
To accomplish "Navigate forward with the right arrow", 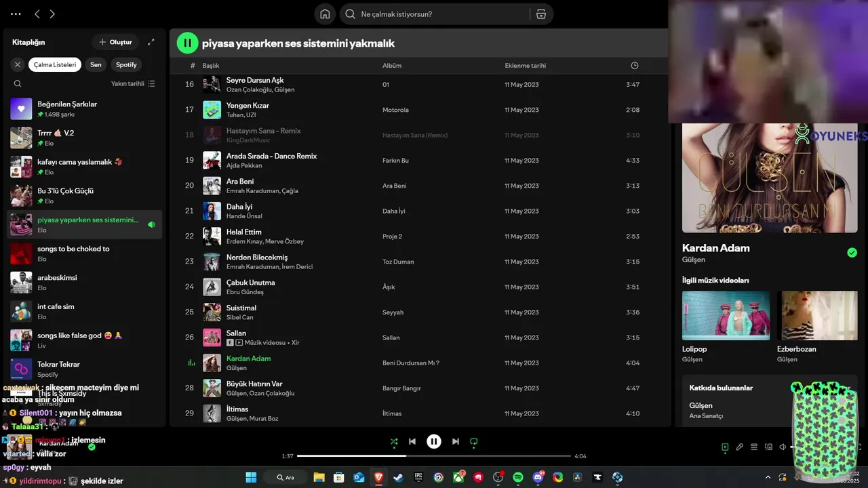I will [x=52, y=14].
